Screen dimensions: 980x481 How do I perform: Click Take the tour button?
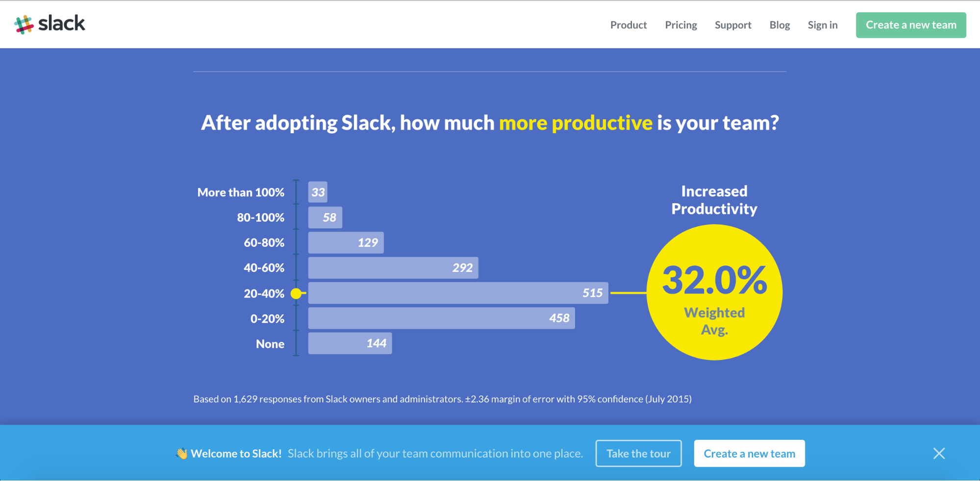coord(638,454)
